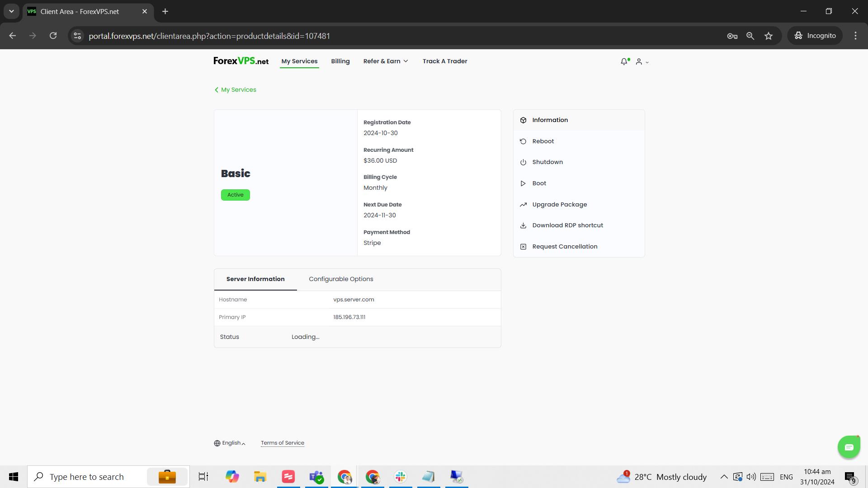Click the Shutdown server option
The width and height of the screenshot is (868, 488).
tap(579, 162)
